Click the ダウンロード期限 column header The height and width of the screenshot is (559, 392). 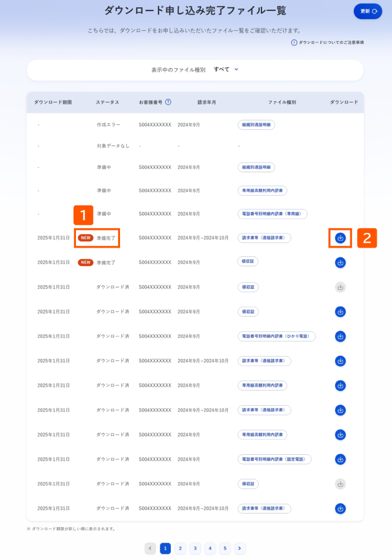click(x=53, y=102)
